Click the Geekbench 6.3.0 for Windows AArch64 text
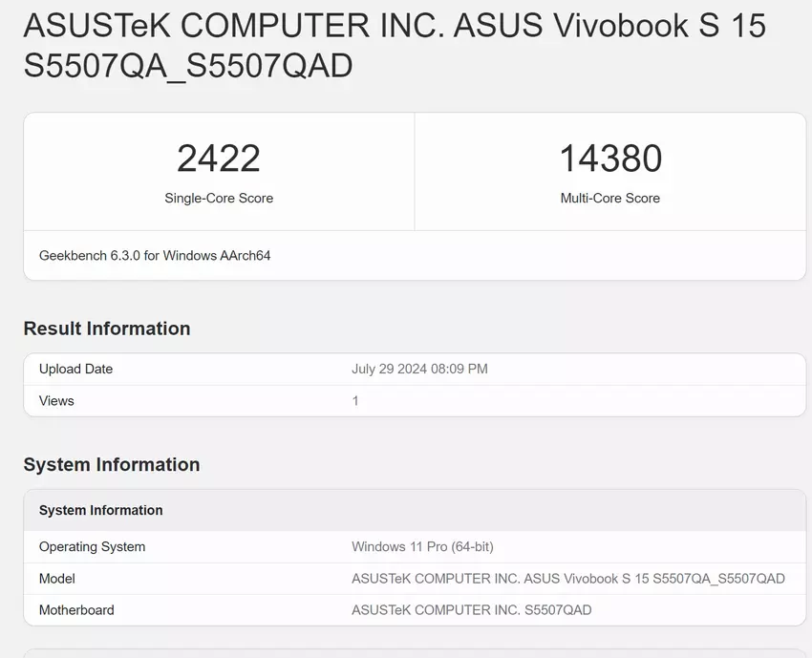The height and width of the screenshot is (658, 812). [x=155, y=256]
